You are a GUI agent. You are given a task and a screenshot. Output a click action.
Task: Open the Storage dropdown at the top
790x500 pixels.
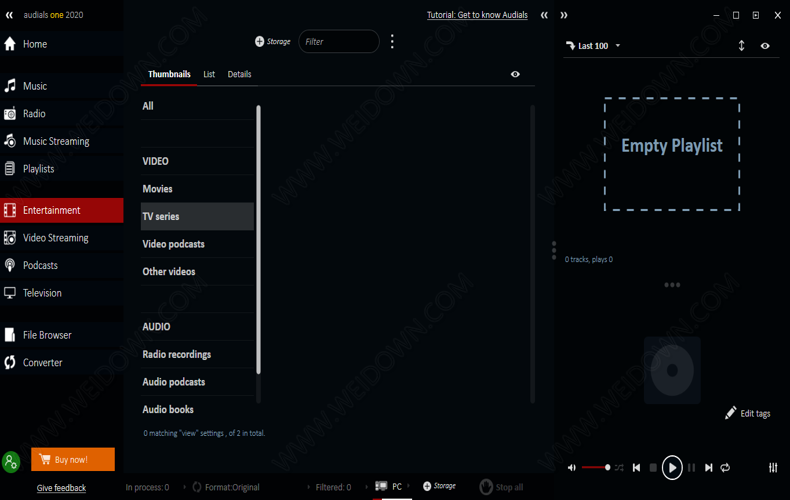pyautogui.click(x=273, y=42)
